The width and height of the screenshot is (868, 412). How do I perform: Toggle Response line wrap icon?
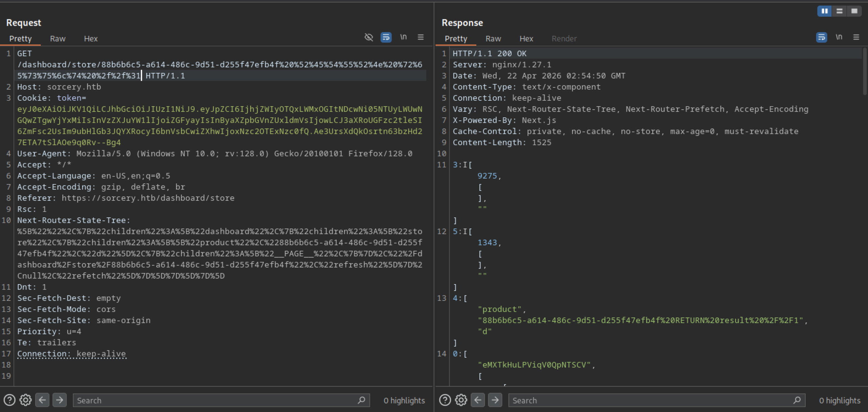(821, 37)
